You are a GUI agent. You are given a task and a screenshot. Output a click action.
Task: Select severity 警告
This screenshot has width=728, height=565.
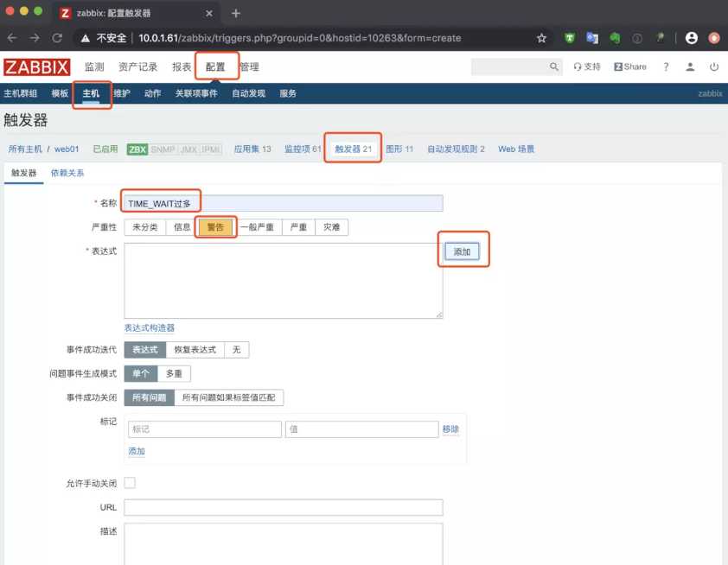pos(215,227)
